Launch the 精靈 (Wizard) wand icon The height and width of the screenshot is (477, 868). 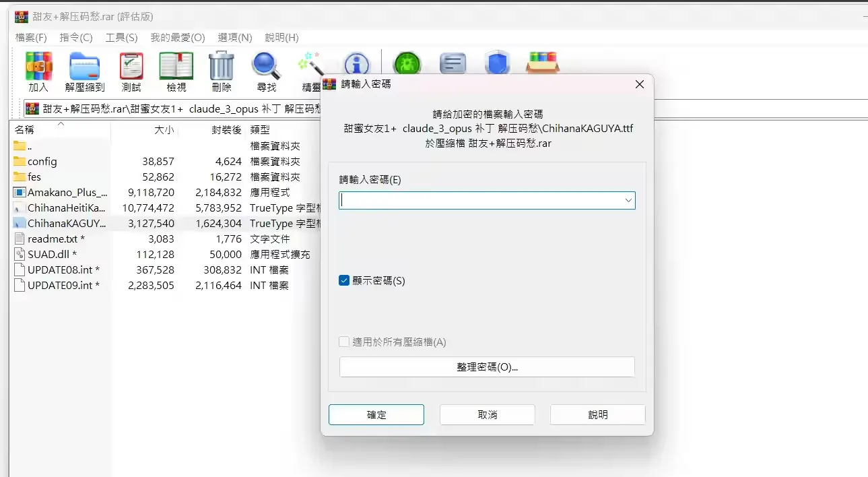point(312,66)
